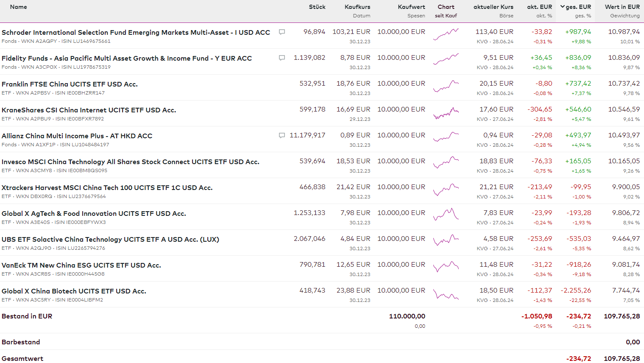Open Global X AgTech & Food Innovation ETF
Image resolution: width=644 pixels, height=363 pixels.
pos(94,214)
